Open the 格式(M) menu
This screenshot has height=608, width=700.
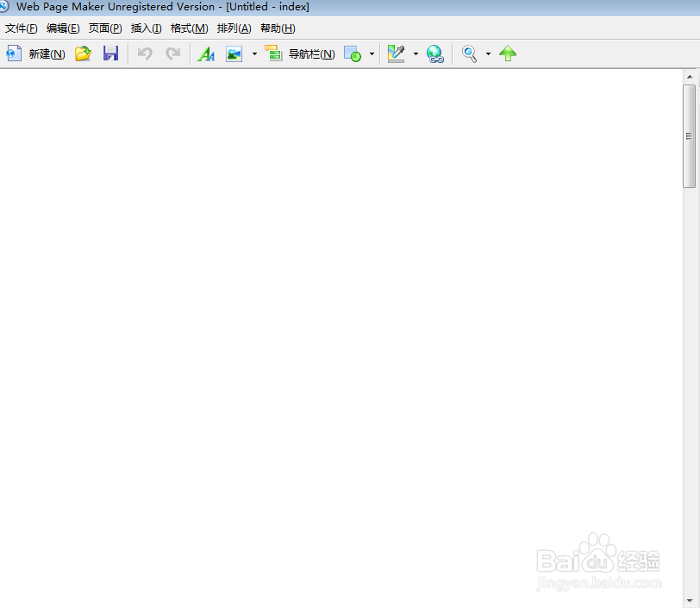[x=190, y=28]
